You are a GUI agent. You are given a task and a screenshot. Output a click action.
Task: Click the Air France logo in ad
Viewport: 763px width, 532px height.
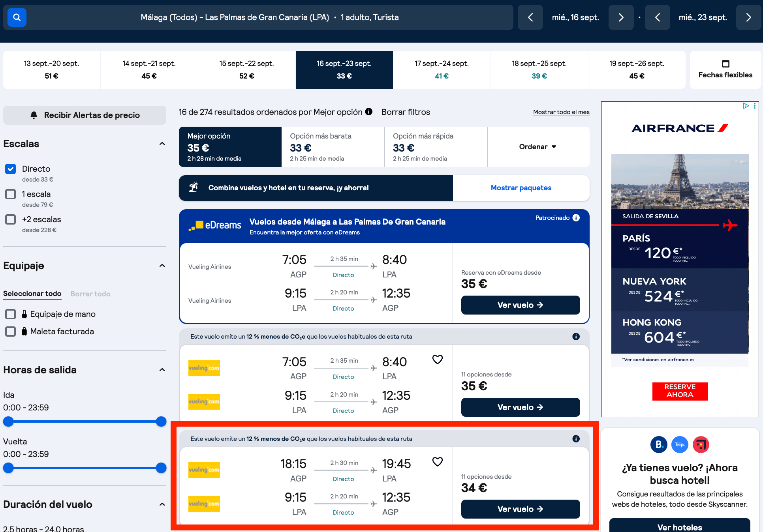[x=680, y=128]
